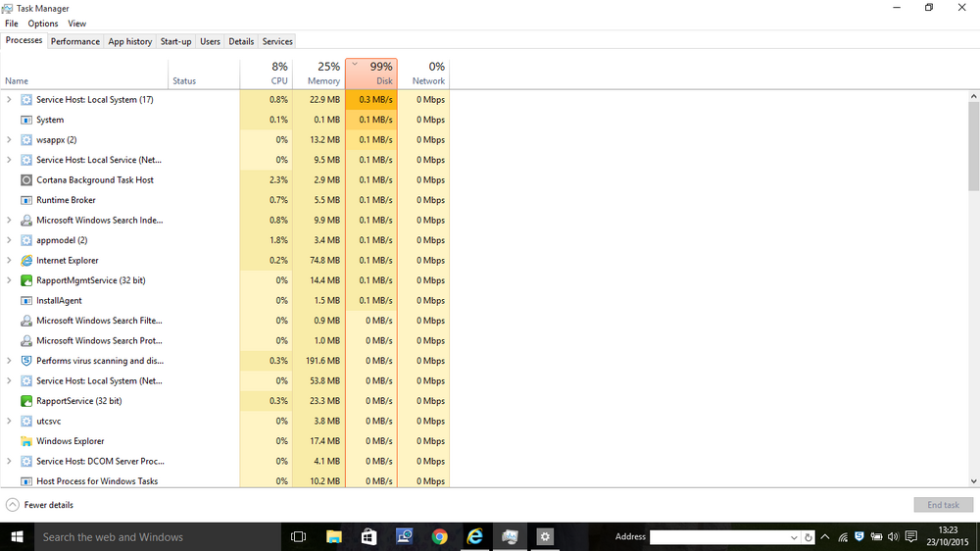980x551 pixels.
Task: Click the RapportService (32 bit) icon
Action: coord(26,401)
